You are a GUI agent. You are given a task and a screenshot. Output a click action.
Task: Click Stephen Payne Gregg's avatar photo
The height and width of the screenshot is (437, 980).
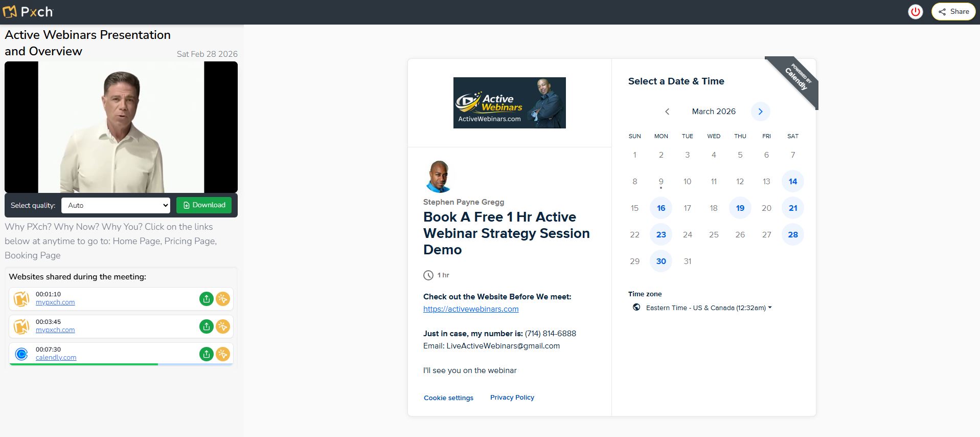(x=439, y=176)
